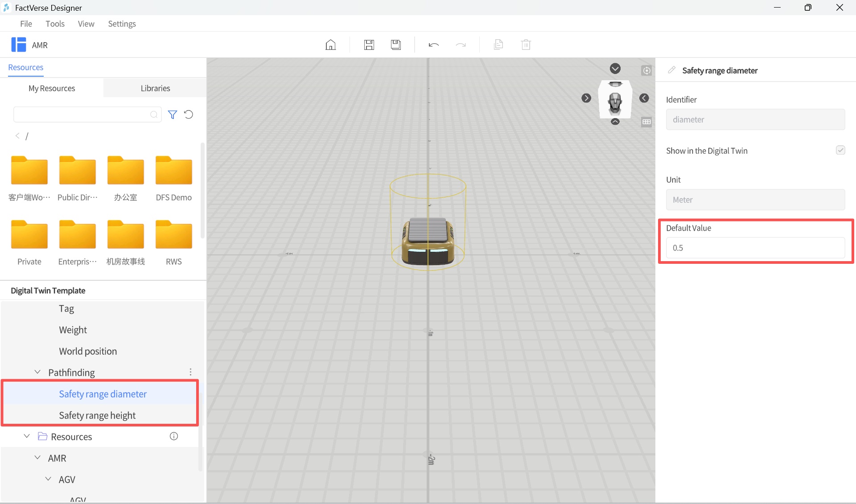
Task: Switch to the Libraries tab
Action: (155, 88)
